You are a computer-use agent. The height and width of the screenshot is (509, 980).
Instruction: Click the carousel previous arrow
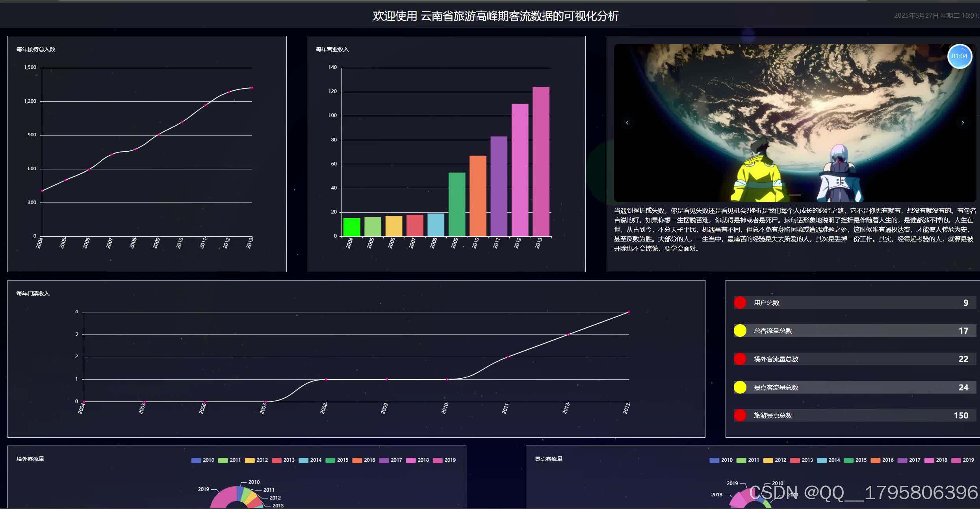(627, 123)
